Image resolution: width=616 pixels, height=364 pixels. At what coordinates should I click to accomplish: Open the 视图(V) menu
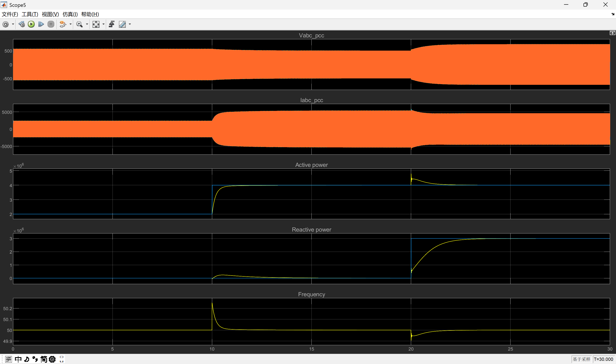coord(50,14)
